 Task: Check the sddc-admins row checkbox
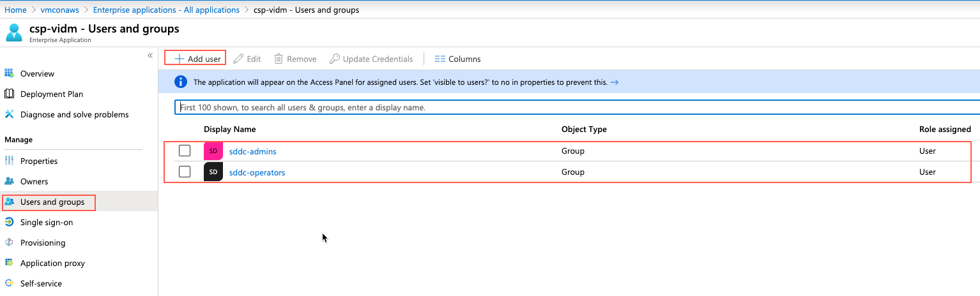pyautogui.click(x=185, y=151)
